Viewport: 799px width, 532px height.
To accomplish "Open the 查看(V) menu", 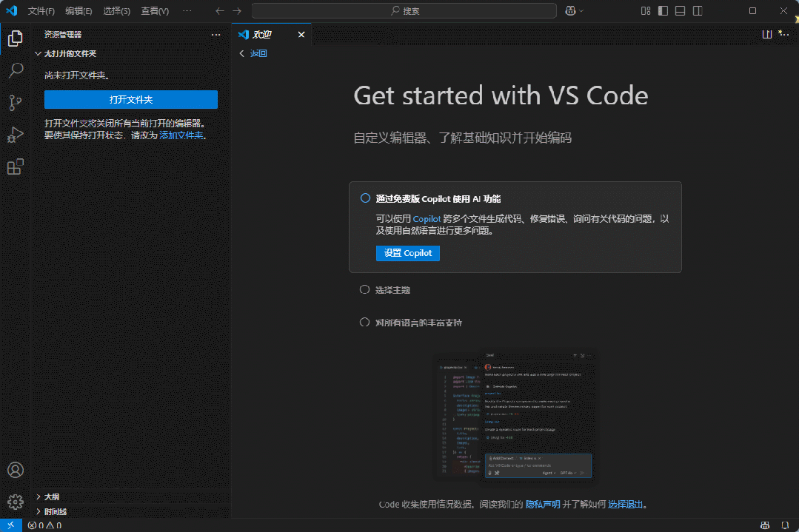I will 155,10.
